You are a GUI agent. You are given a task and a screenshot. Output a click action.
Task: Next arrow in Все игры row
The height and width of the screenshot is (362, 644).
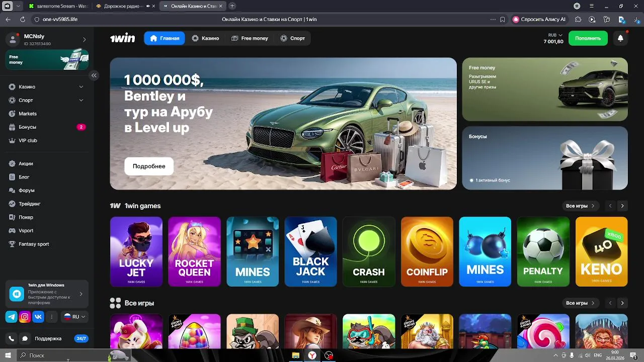[x=622, y=303]
